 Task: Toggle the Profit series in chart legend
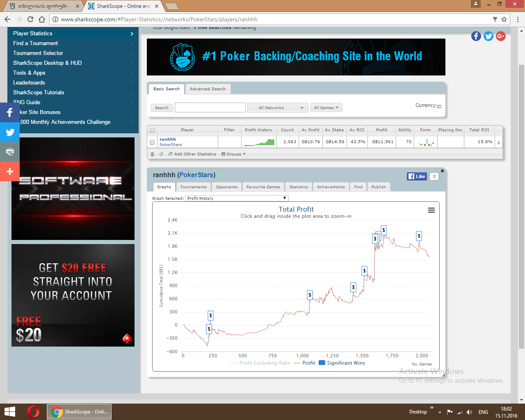click(x=304, y=363)
